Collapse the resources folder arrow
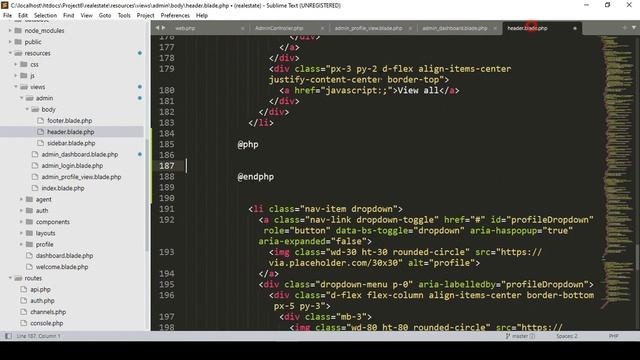 pos(10,53)
